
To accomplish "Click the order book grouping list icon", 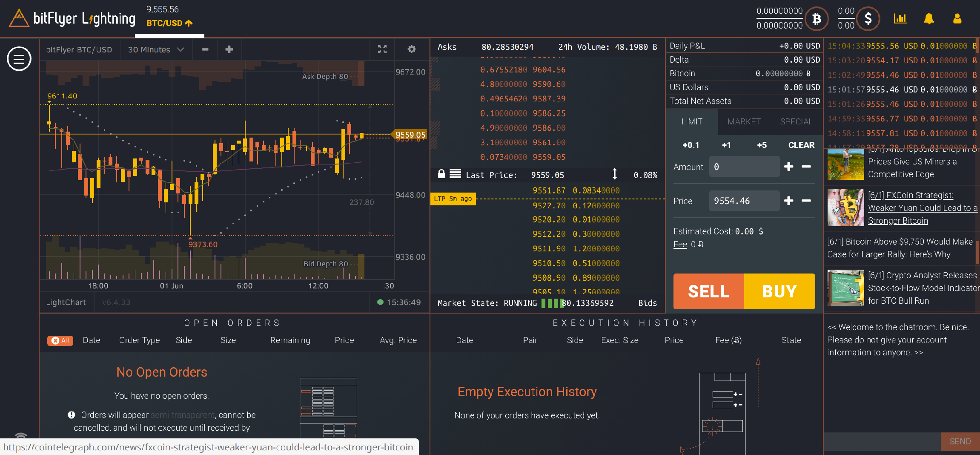I will coord(456,174).
